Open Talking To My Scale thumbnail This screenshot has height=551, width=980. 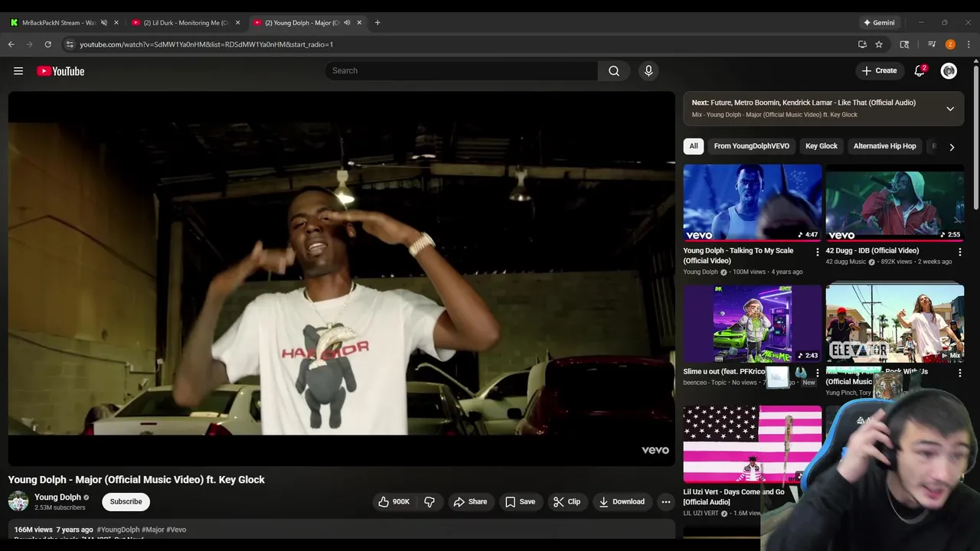click(x=753, y=202)
